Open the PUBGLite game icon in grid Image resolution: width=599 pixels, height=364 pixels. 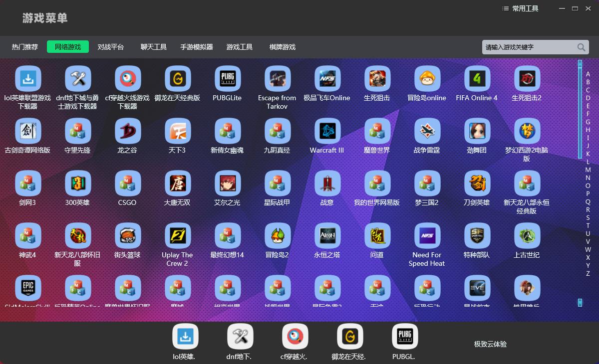pos(228,79)
